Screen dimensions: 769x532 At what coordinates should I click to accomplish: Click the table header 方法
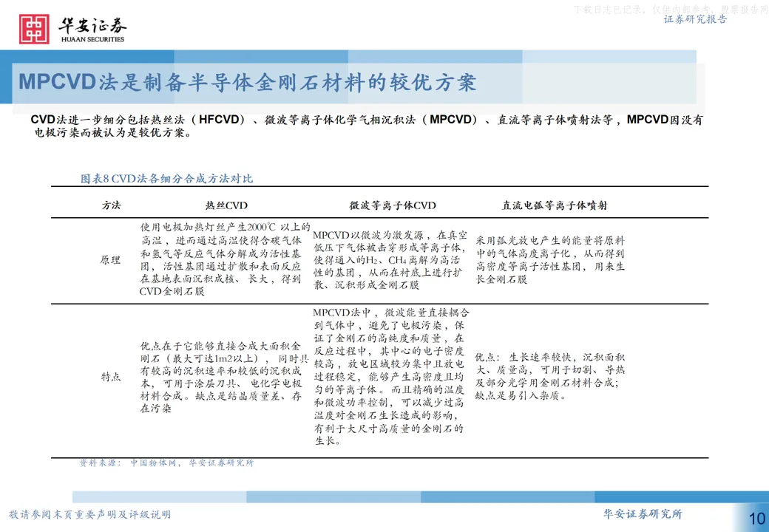(112, 205)
